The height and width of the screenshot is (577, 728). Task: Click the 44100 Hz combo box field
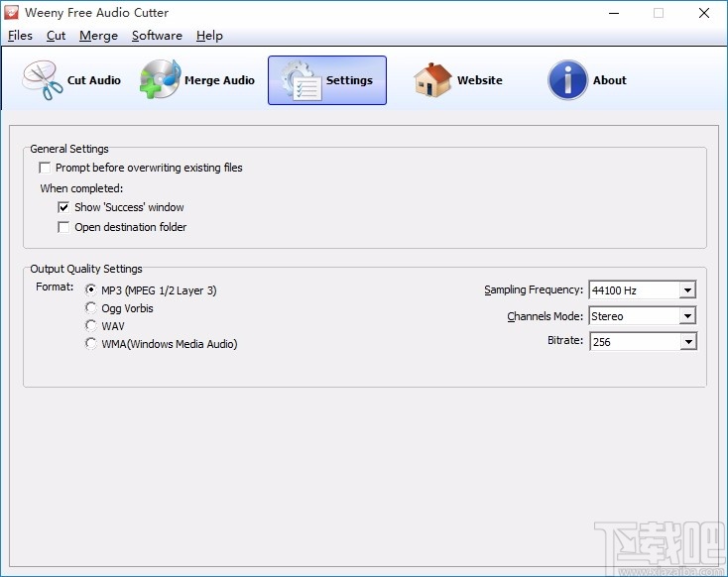(643, 290)
